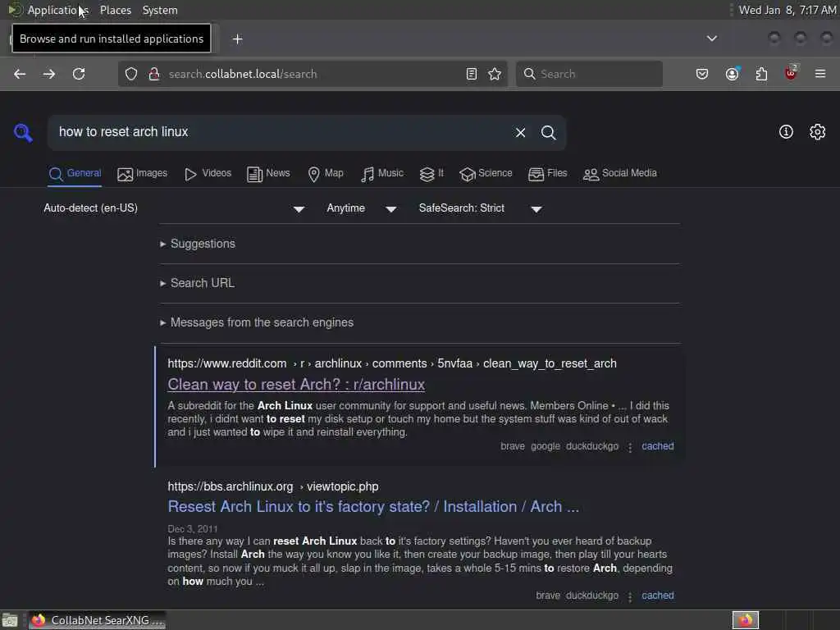Click the reddit.com result URL
The image size is (840, 630).
pyautogui.click(x=392, y=363)
